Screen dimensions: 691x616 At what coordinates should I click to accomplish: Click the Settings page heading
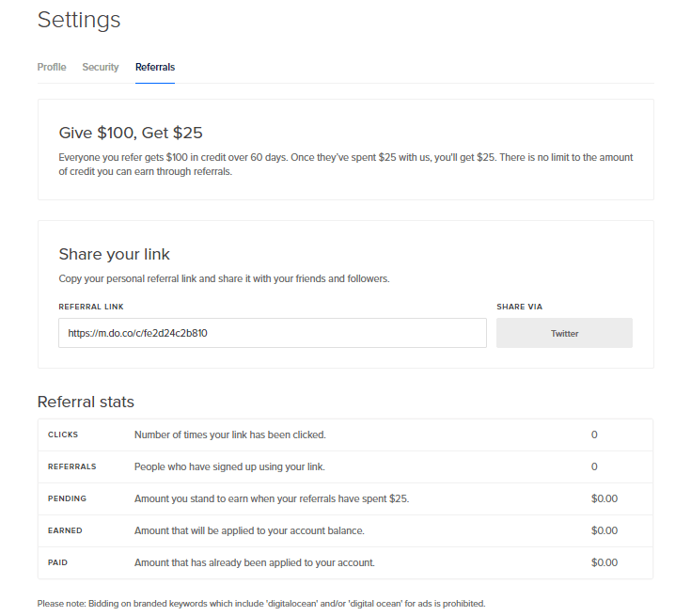click(x=79, y=20)
